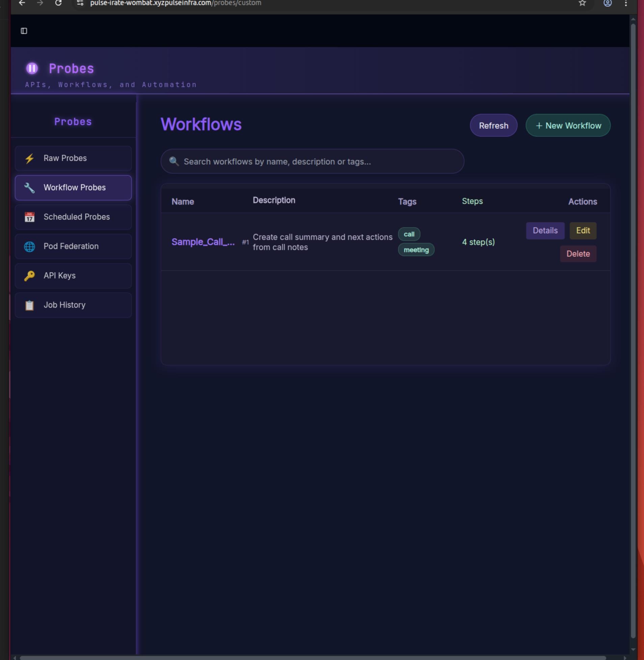Image resolution: width=644 pixels, height=660 pixels.
Task: Click the Workflows page heading
Action: coord(201,124)
